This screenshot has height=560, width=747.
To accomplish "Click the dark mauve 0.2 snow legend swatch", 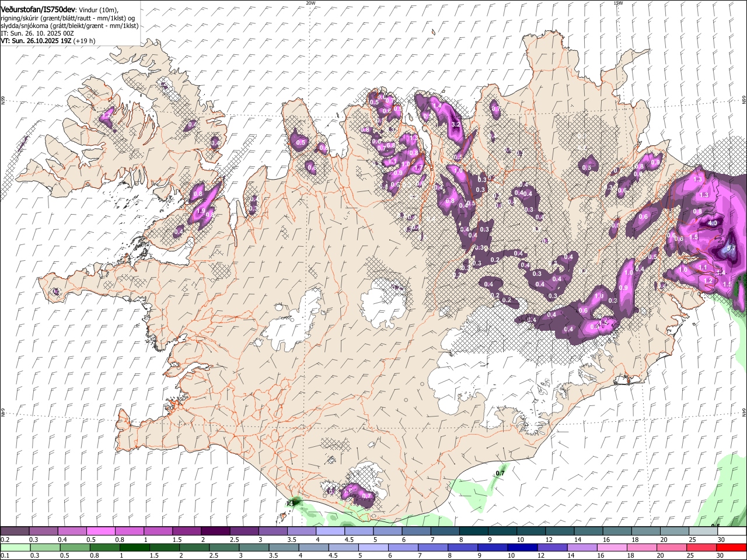I will pos(15,531).
